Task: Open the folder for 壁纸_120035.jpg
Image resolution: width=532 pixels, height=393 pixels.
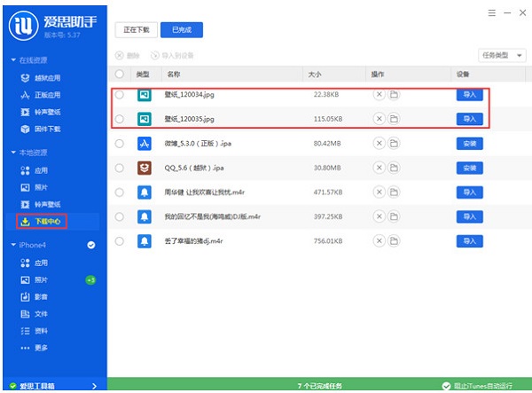Action: (393, 119)
